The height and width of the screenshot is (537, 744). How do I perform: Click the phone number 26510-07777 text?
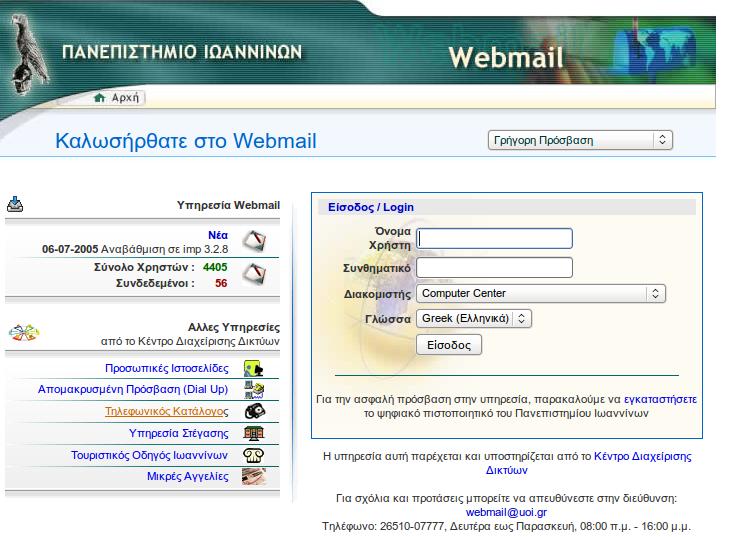pyautogui.click(x=412, y=527)
